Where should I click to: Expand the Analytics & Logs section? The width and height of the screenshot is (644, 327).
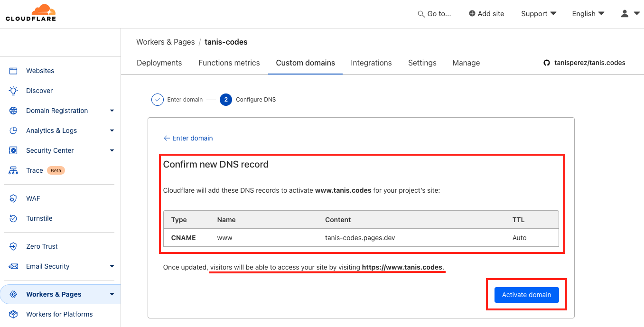tap(112, 131)
